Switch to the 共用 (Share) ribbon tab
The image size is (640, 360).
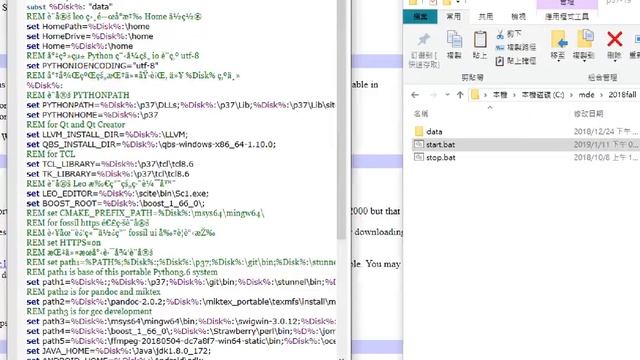[x=485, y=17]
